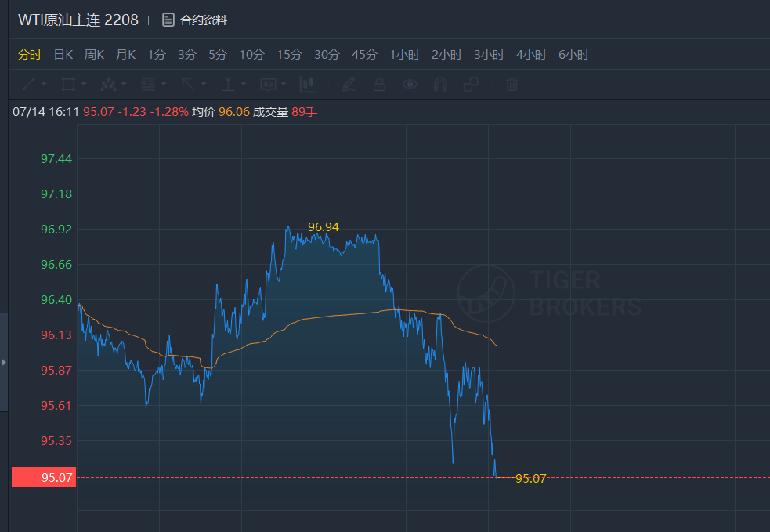770x532 pixels.
Task: Switch to 周K weekly chart
Action: 94,55
